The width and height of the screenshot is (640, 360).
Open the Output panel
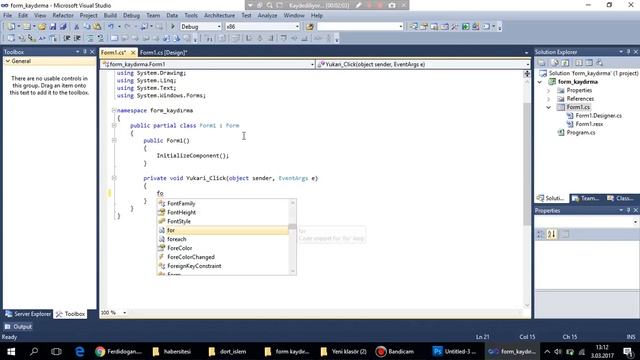click(18, 327)
